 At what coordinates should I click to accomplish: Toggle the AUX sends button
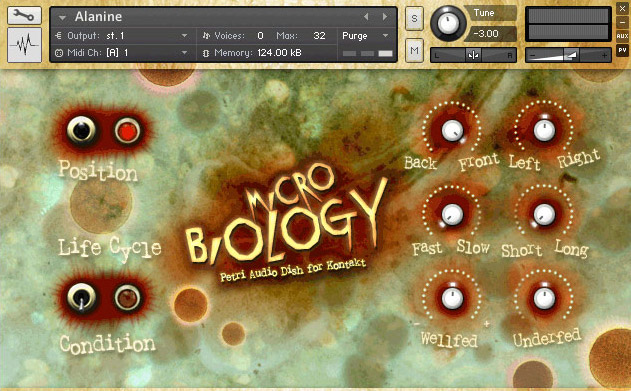pos(622,36)
